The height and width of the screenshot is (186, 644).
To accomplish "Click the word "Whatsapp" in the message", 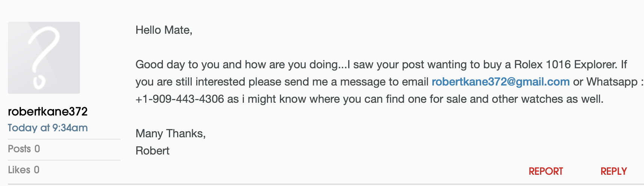I will coord(612,82).
